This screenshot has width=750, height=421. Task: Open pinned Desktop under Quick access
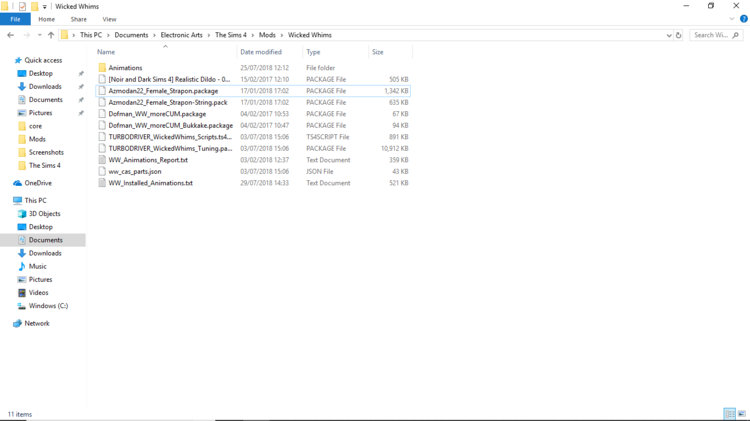[x=41, y=73]
